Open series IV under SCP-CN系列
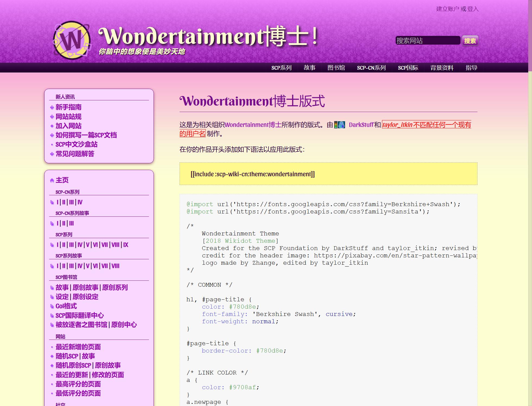 pyautogui.click(x=80, y=202)
